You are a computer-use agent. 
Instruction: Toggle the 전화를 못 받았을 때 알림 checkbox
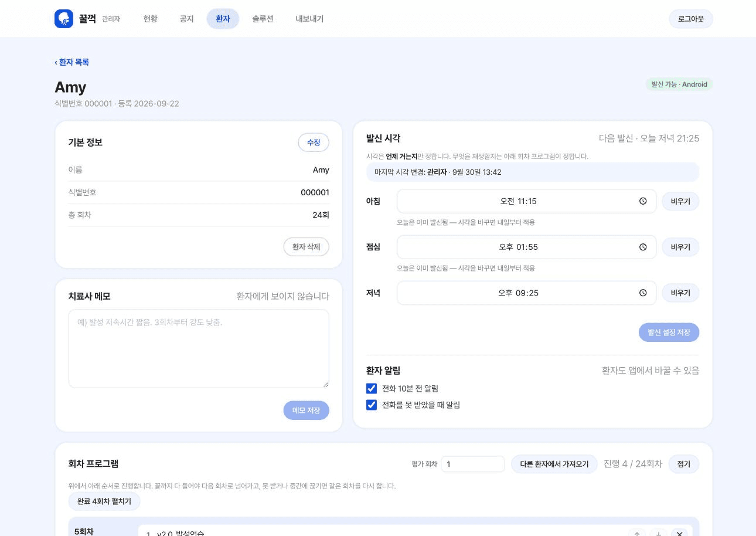tap(372, 405)
